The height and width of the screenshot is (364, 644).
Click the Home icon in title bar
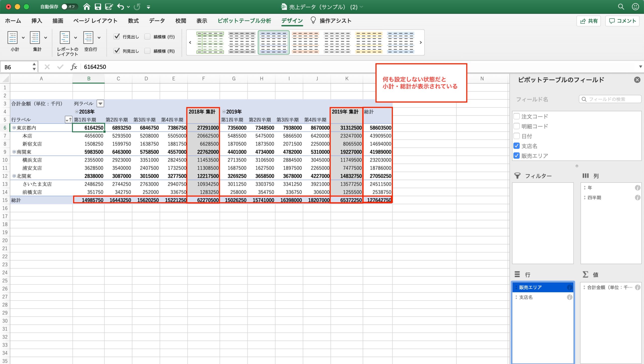[x=87, y=7]
